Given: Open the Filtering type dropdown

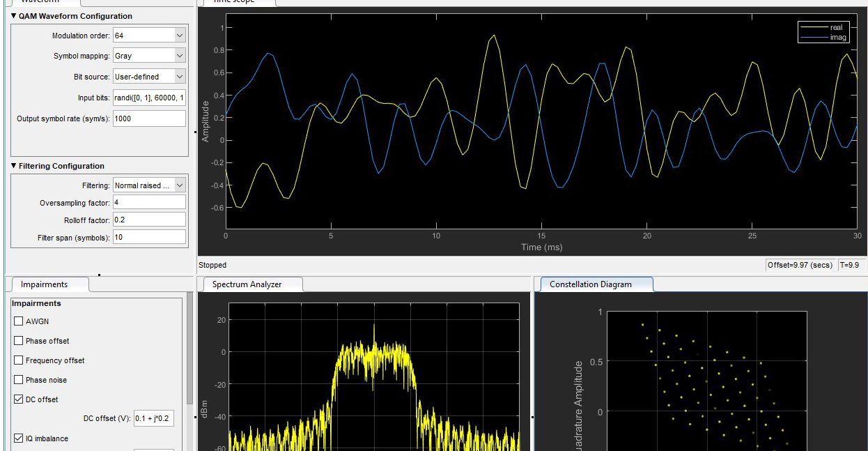Looking at the screenshot, I should 178,184.
